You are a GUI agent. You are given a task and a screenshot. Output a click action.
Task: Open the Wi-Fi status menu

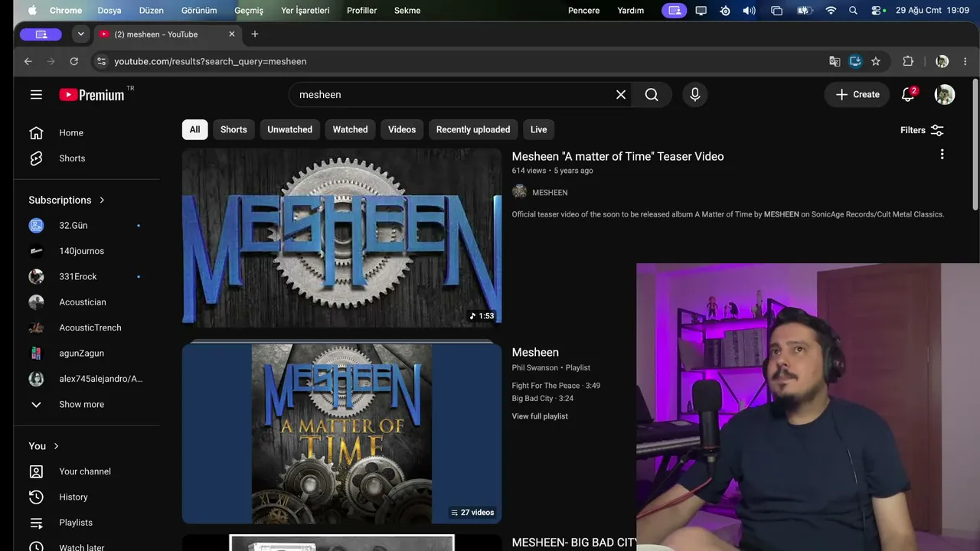click(831, 11)
